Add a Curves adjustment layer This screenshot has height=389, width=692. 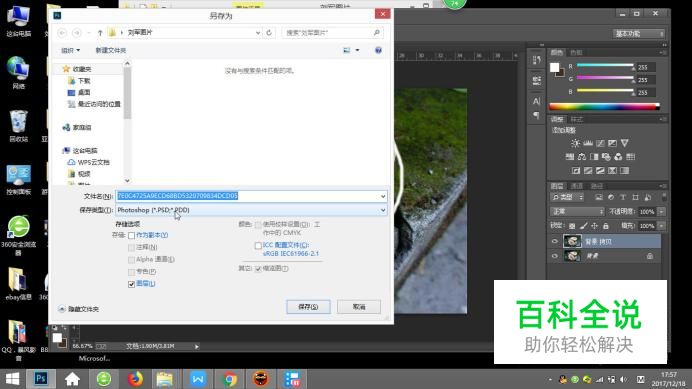click(x=600, y=144)
